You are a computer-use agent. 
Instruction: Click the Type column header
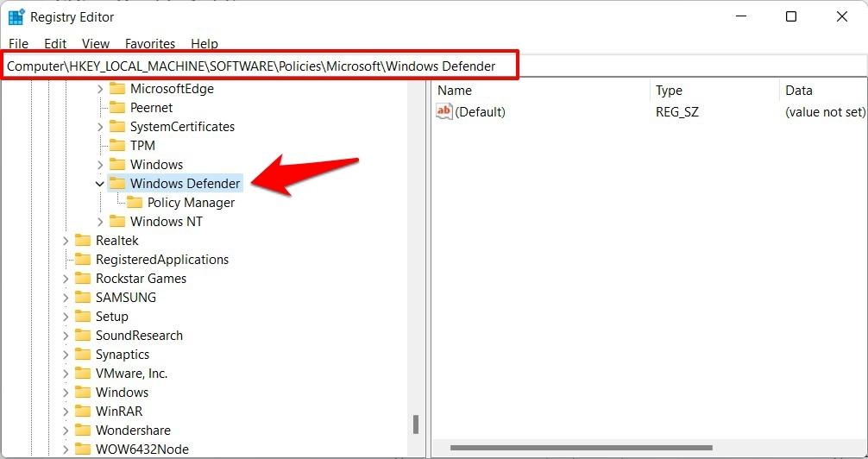(714, 91)
